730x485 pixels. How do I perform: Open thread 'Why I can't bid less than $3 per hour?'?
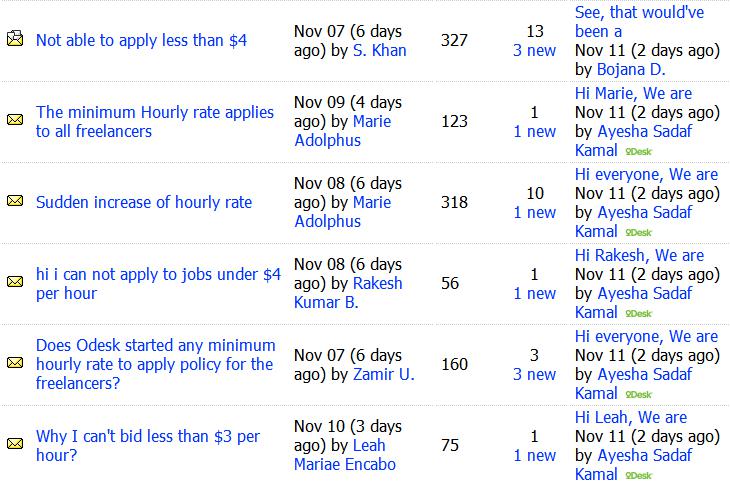[x=148, y=445]
